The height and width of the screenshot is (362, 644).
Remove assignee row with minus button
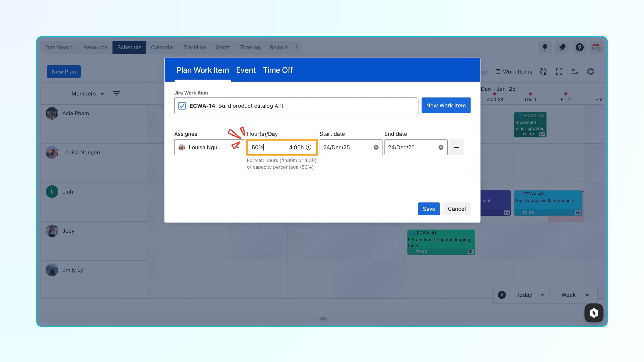click(456, 147)
